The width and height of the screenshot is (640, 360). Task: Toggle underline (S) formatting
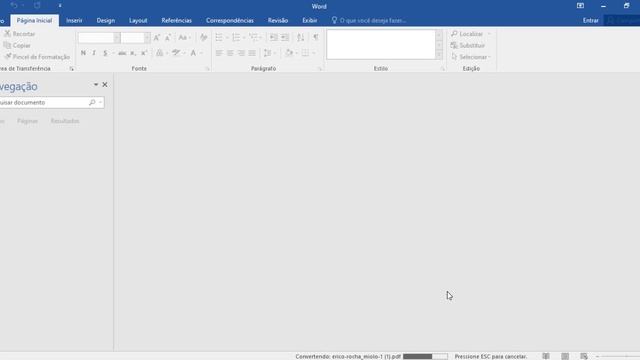click(x=105, y=53)
